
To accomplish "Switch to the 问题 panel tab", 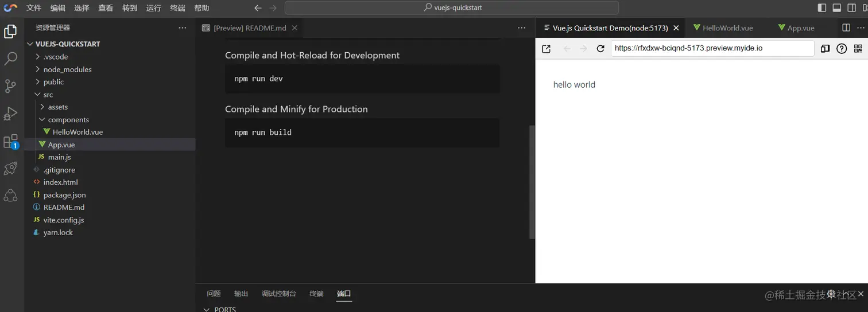I will click(x=214, y=294).
